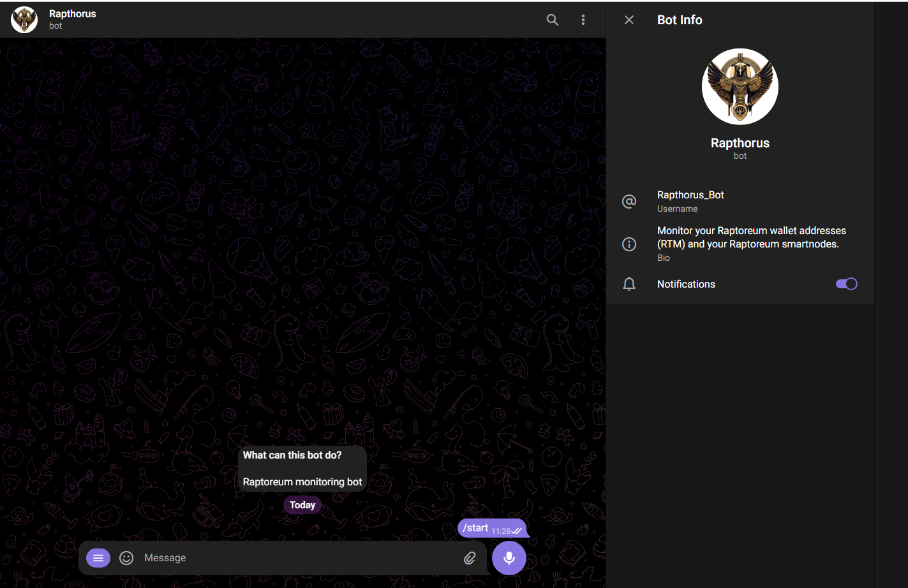
Task: Start a voice message with the microphone
Action: [509, 558]
